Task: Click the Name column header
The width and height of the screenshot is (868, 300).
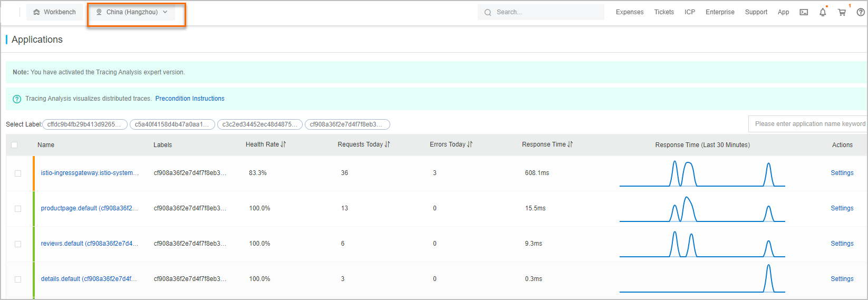Action: click(x=46, y=145)
